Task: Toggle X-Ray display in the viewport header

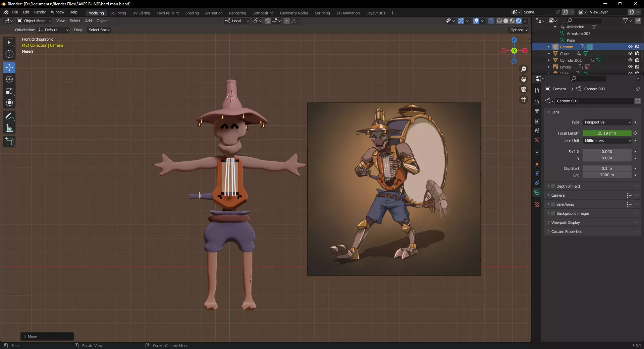Action: click(x=491, y=21)
